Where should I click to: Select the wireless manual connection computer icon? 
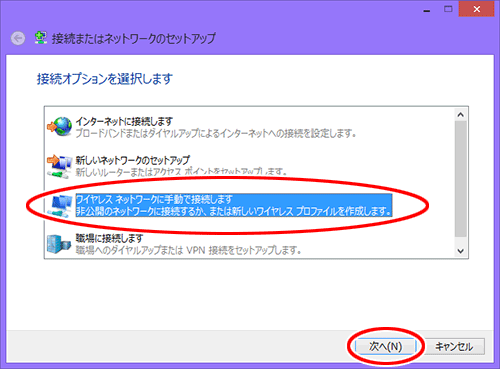point(60,205)
